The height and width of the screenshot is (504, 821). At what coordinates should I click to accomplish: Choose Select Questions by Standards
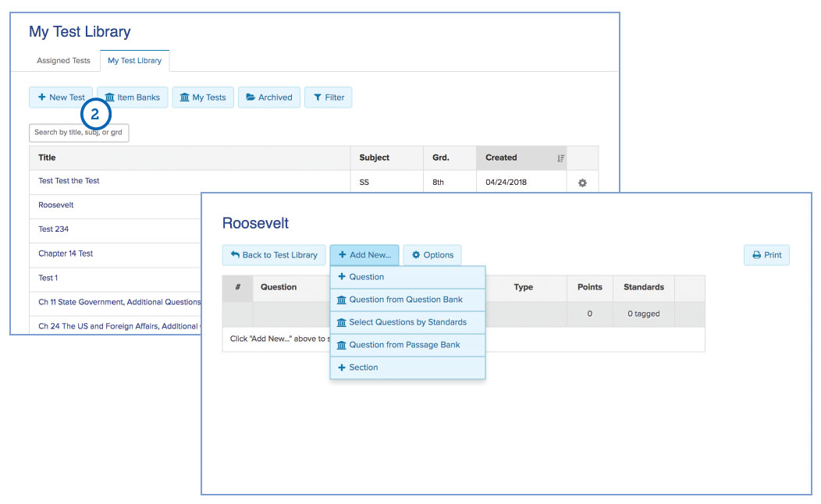click(408, 322)
